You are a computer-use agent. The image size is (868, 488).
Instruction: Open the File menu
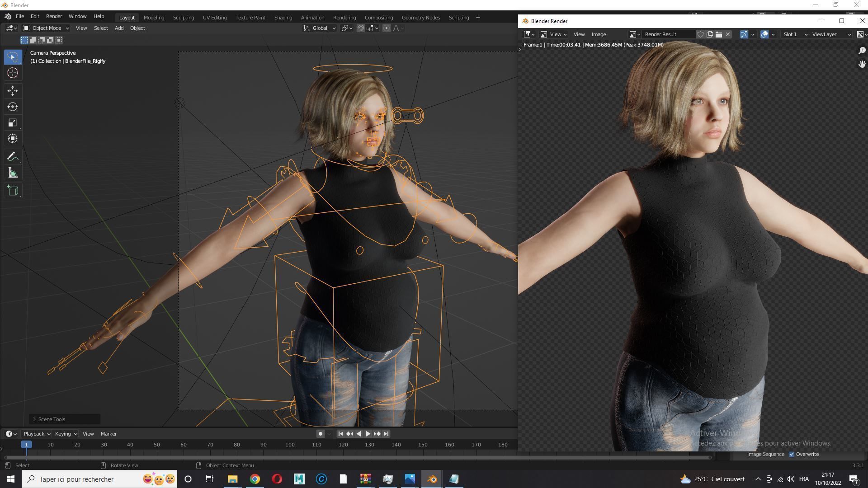pyautogui.click(x=20, y=16)
